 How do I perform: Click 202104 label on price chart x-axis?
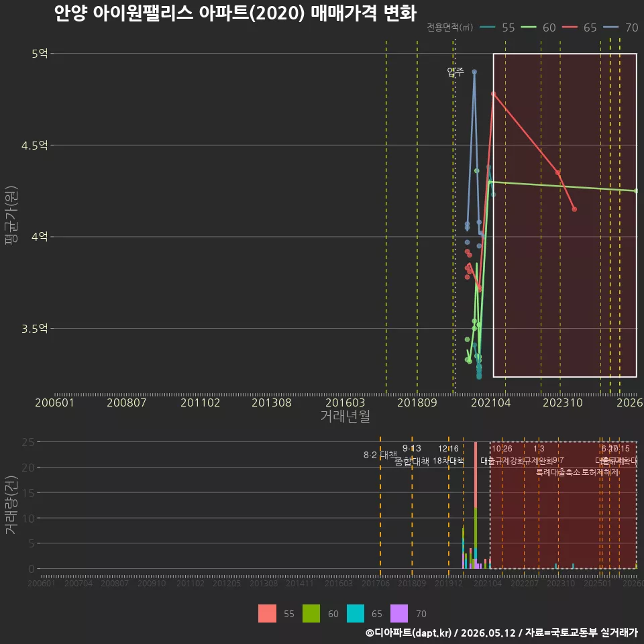coord(491,403)
